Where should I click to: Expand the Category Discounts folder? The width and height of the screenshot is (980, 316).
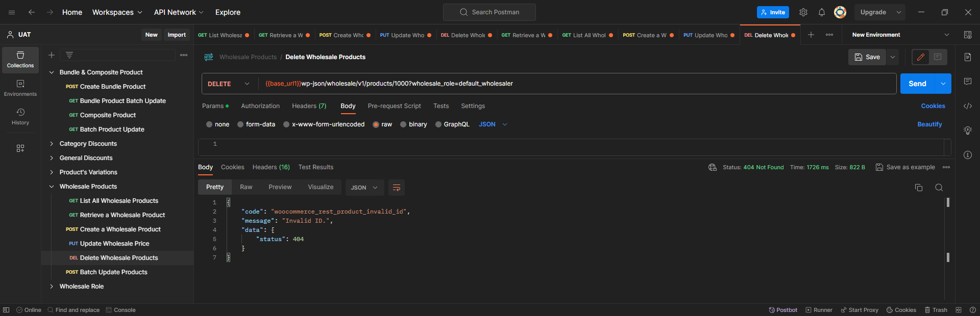pos(52,144)
